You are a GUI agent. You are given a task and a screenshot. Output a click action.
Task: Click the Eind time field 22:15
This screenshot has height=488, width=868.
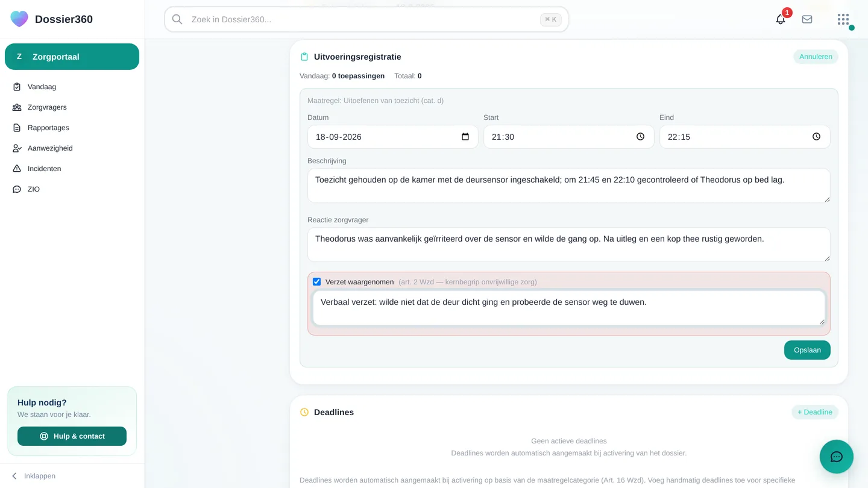tap(744, 137)
